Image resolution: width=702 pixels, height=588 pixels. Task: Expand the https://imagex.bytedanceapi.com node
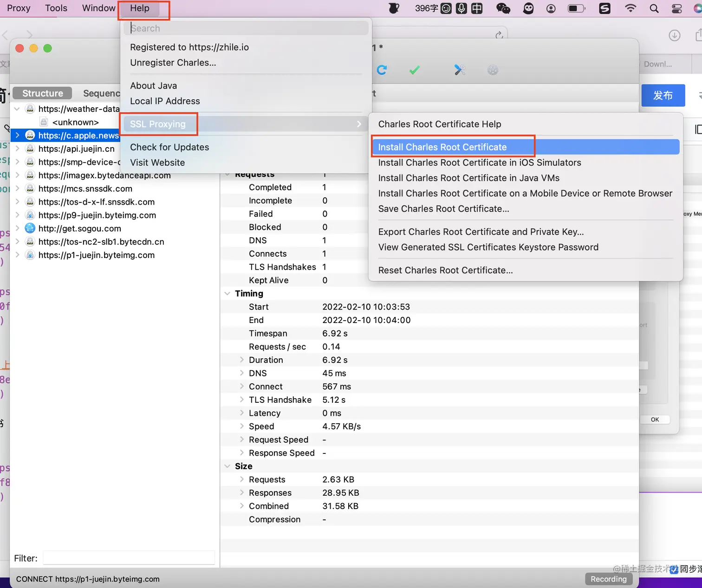[x=17, y=175]
